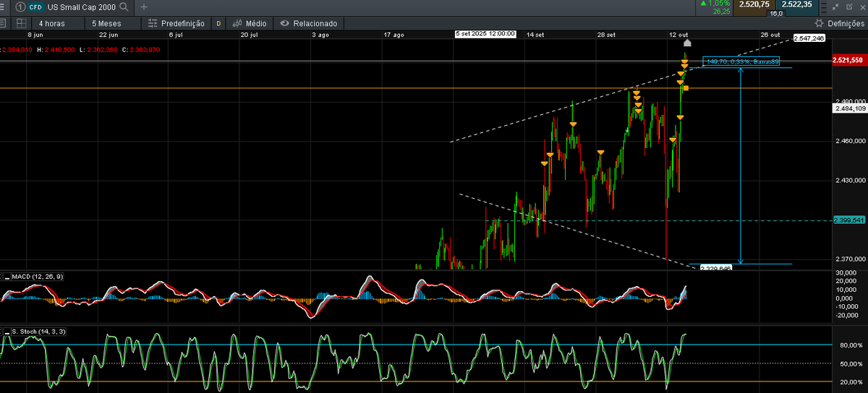The height and width of the screenshot is (393, 868).
Task: Click the current price tag 2.521,550
Action: tap(849, 60)
